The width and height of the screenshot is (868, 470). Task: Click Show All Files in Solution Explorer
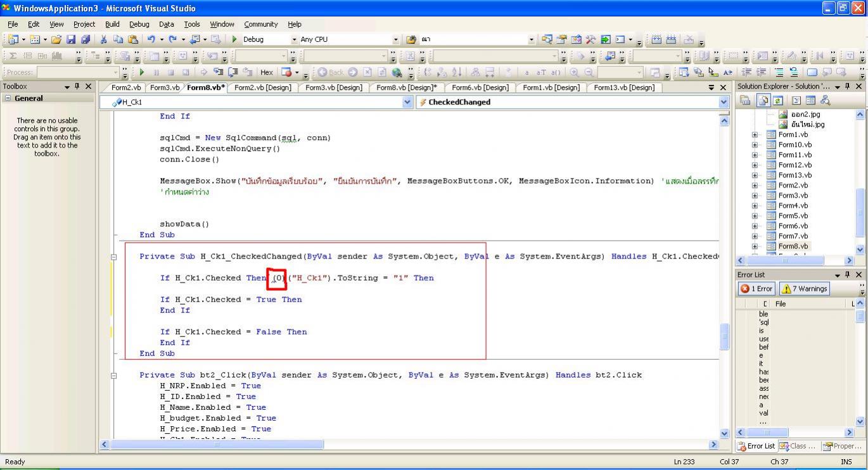(762, 100)
